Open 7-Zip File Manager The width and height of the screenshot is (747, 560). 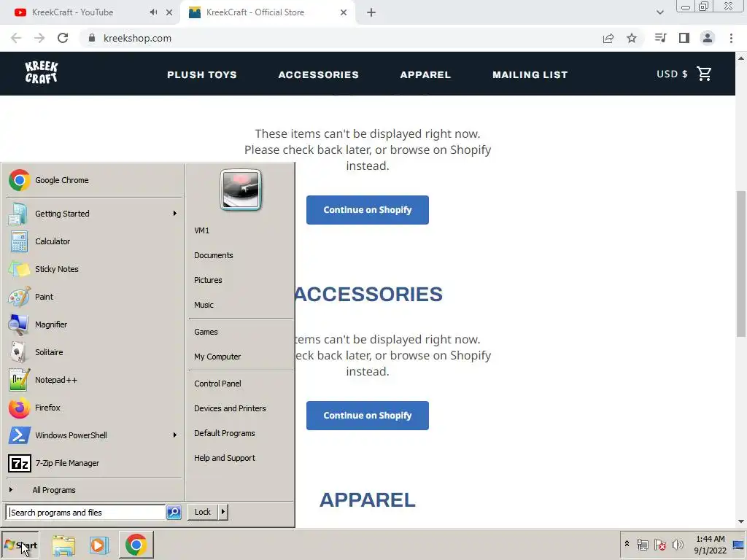[93, 463]
